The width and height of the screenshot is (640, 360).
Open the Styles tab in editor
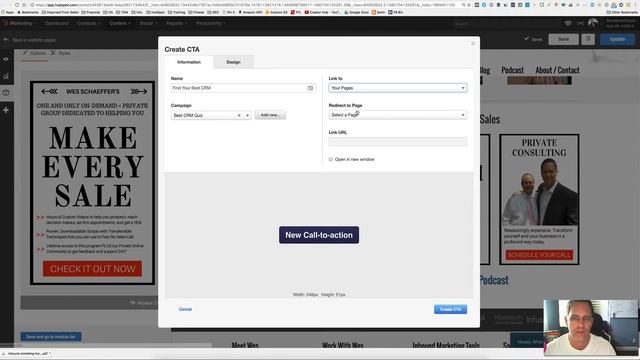click(x=60, y=53)
